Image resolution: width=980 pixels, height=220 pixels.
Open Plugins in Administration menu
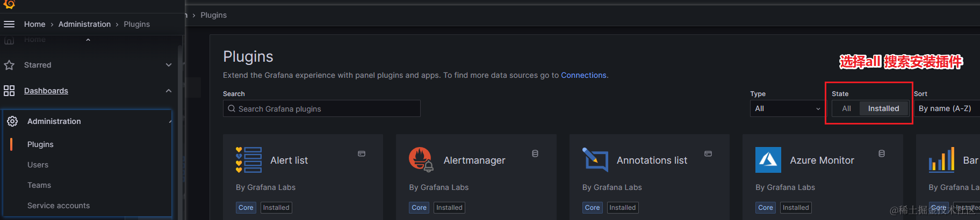point(40,144)
